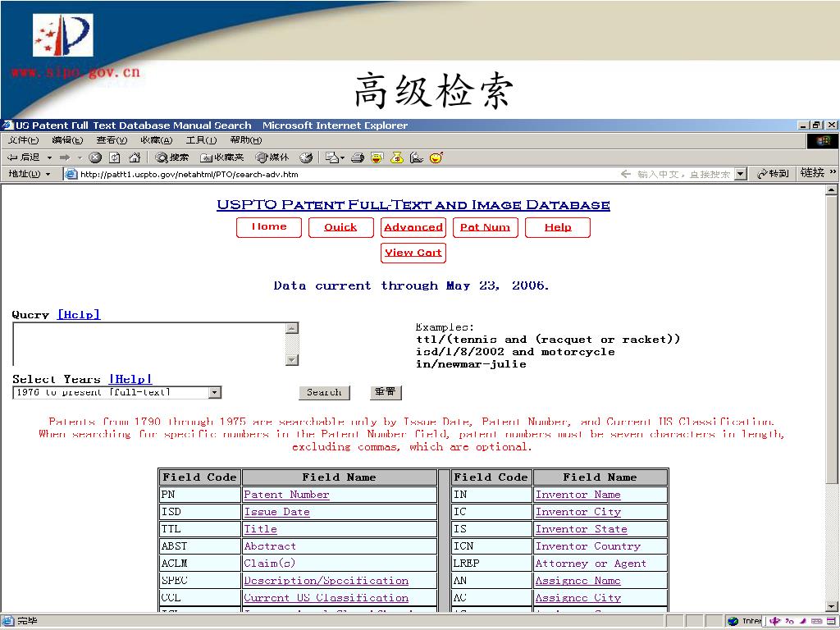Open the Abstract field link

pyautogui.click(x=270, y=546)
